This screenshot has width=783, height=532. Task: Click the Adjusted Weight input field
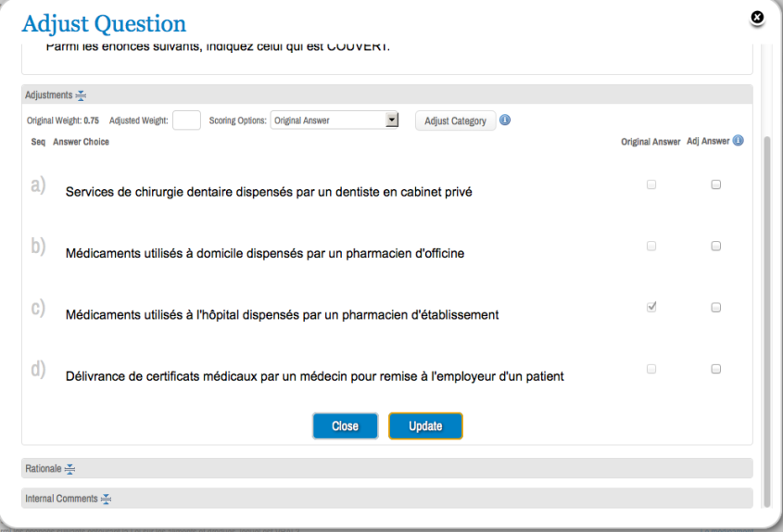[x=187, y=120]
